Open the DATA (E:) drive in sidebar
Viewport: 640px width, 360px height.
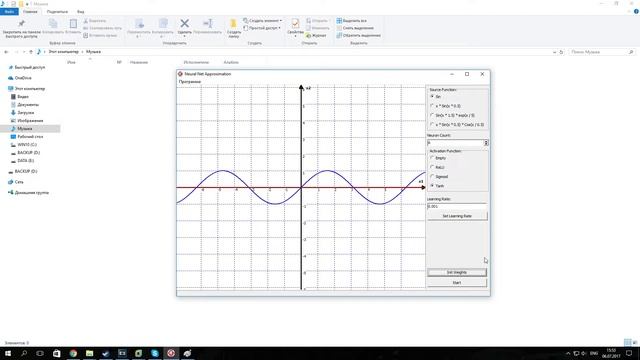click(25, 161)
